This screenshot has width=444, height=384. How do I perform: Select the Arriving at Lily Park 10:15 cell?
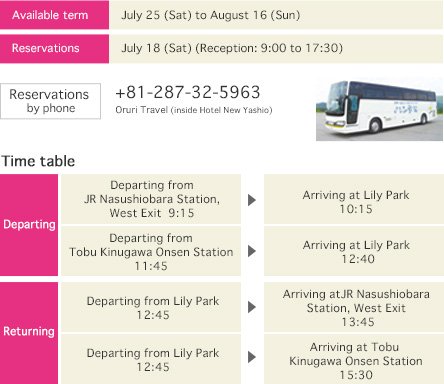354,199
